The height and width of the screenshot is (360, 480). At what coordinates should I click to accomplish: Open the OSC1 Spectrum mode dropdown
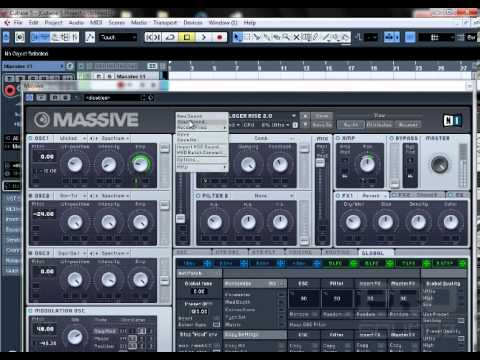[x=115, y=138]
